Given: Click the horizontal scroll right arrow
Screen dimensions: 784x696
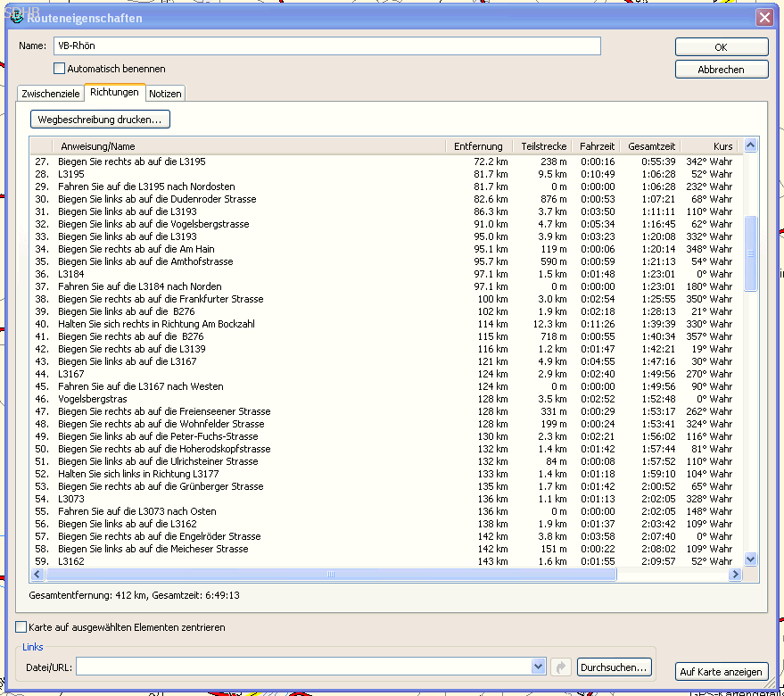Looking at the screenshot, I should pos(735,575).
